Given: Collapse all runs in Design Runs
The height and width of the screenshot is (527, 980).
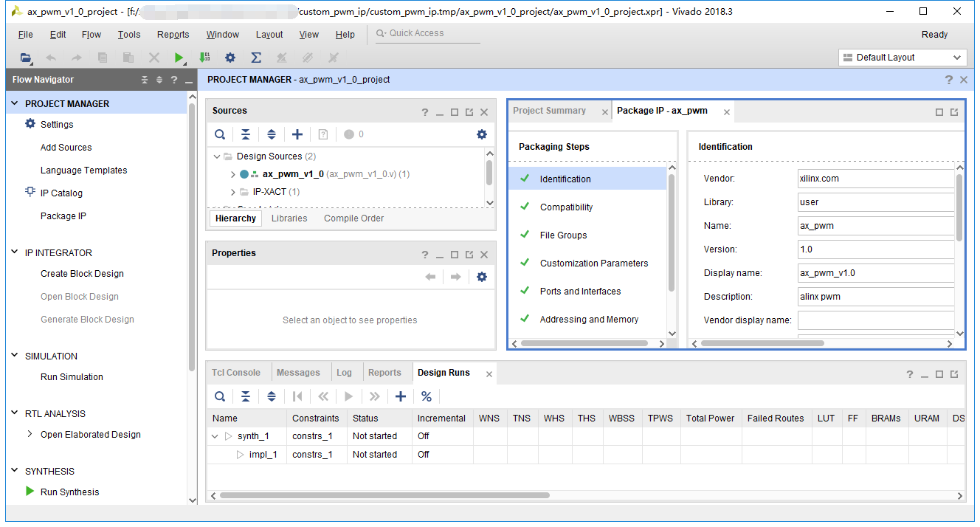Looking at the screenshot, I should (246, 396).
